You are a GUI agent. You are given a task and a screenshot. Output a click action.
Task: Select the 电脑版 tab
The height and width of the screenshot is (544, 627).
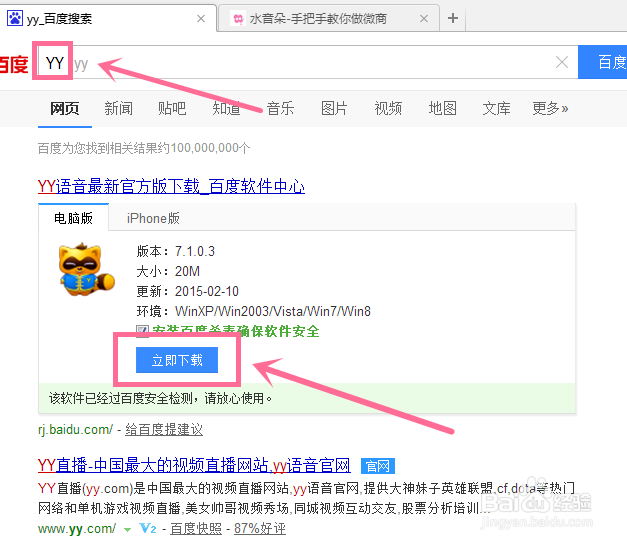pyautogui.click(x=73, y=218)
